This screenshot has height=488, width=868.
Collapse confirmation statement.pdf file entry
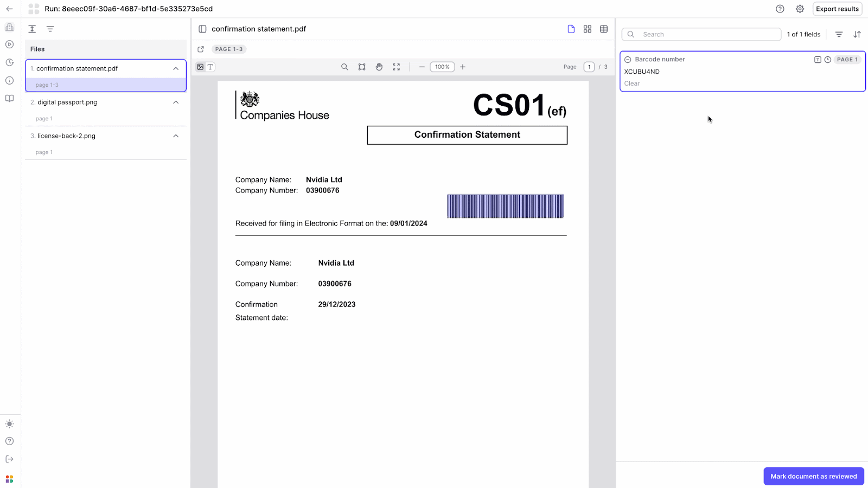(176, 68)
